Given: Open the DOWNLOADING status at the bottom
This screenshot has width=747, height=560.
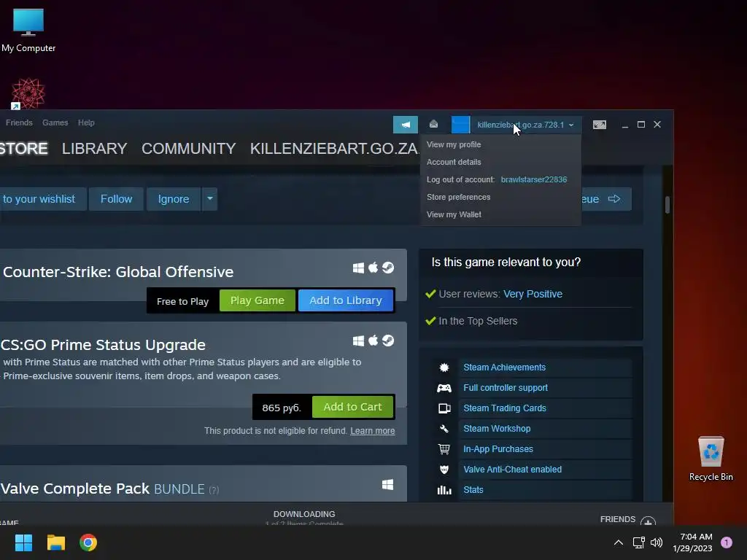Looking at the screenshot, I should click(x=304, y=514).
